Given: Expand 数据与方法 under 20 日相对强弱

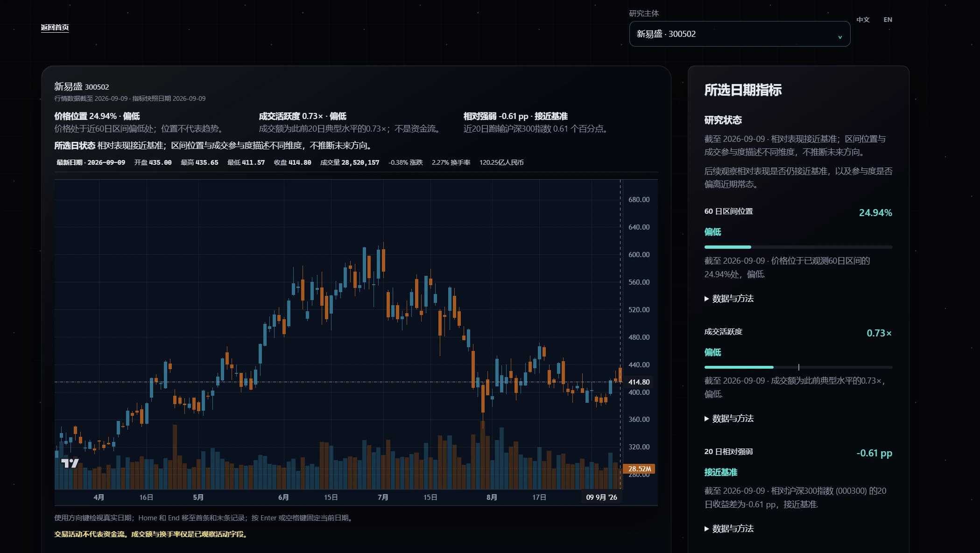Looking at the screenshot, I should [729, 528].
